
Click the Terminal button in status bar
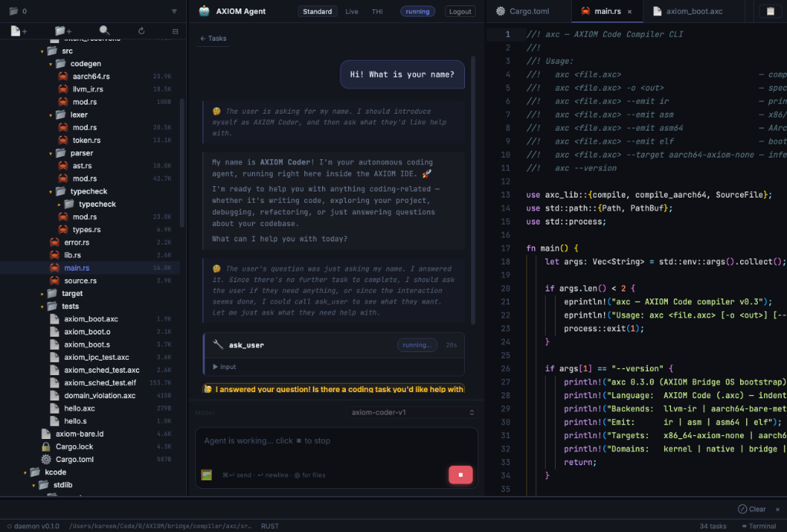(759, 526)
